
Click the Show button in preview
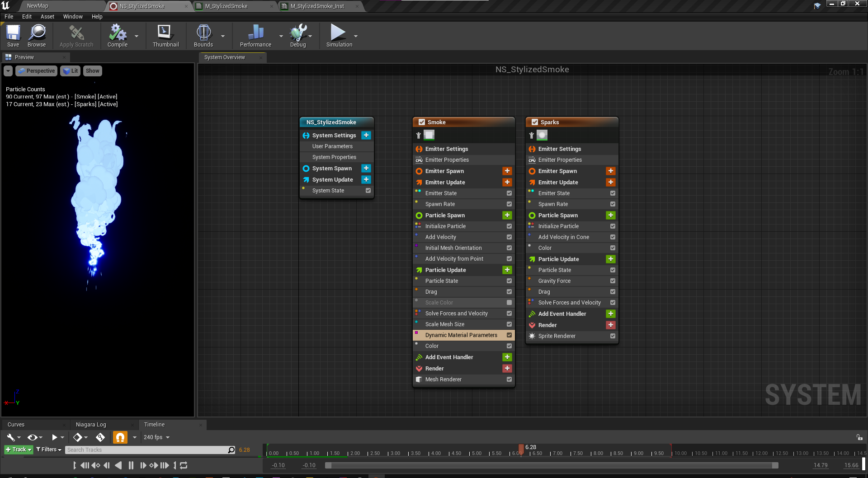pos(92,71)
